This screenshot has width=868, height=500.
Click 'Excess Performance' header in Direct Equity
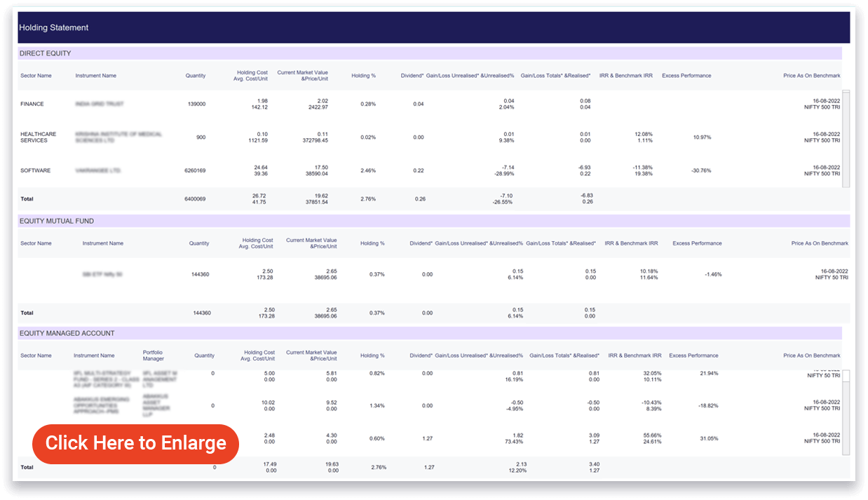pos(686,76)
